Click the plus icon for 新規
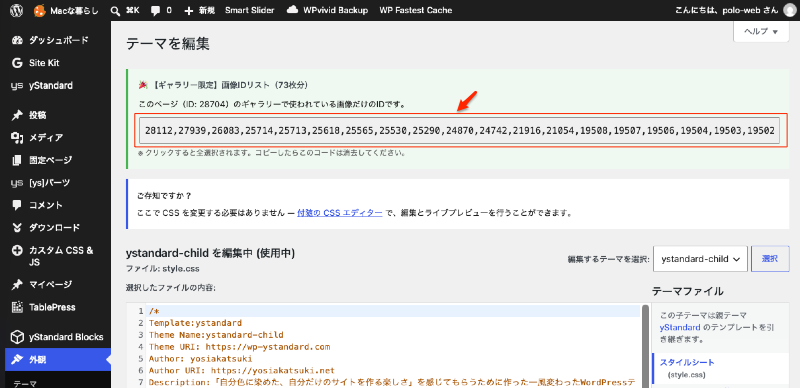Image resolution: width=800 pixels, height=388 pixels. click(188, 10)
